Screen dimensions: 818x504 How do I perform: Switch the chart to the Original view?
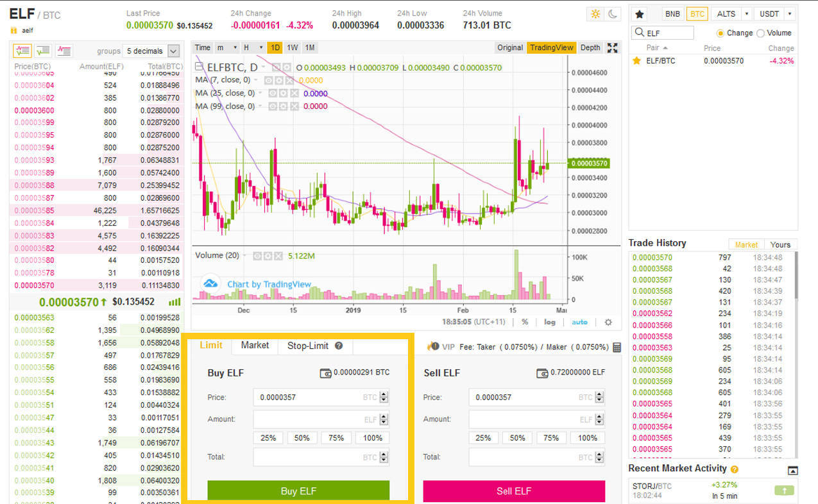(x=510, y=47)
